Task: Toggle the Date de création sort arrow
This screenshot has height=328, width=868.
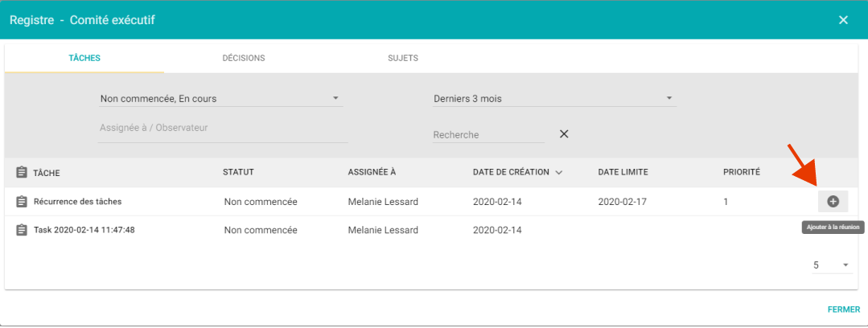Action: tap(558, 173)
